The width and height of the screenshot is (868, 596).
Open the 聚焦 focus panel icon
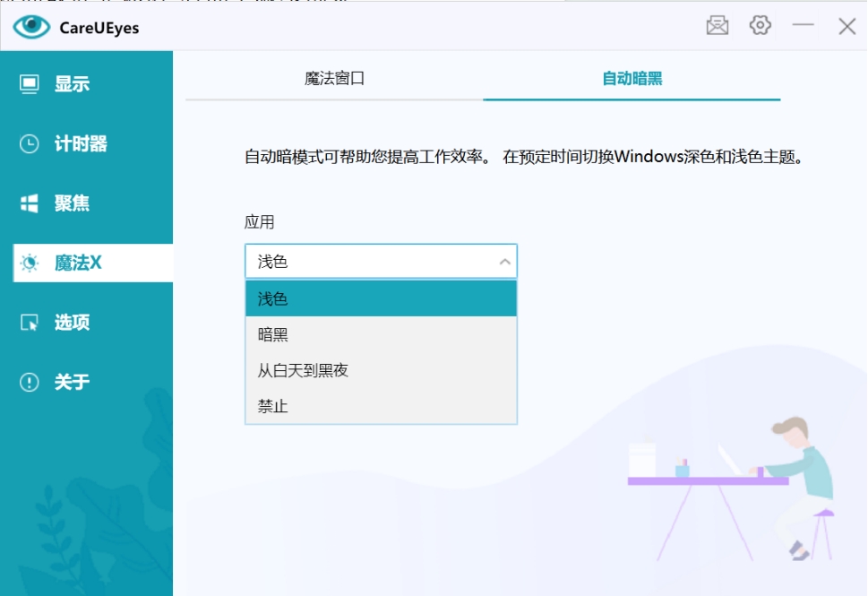30,203
